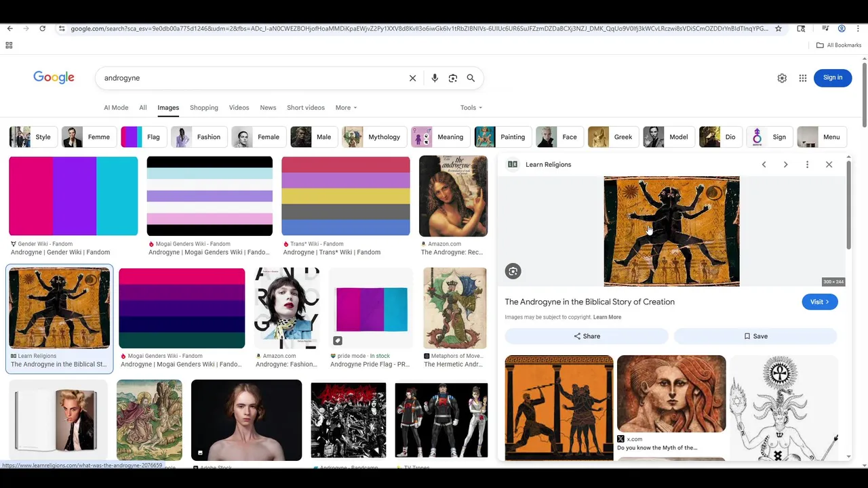This screenshot has width=868, height=488.
Task: Close the image preview panel
Action: [x=829, y=165]
